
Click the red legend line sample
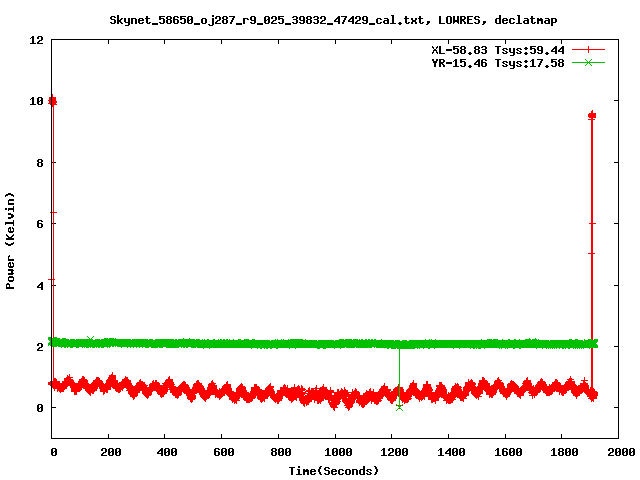coord(588,50)
